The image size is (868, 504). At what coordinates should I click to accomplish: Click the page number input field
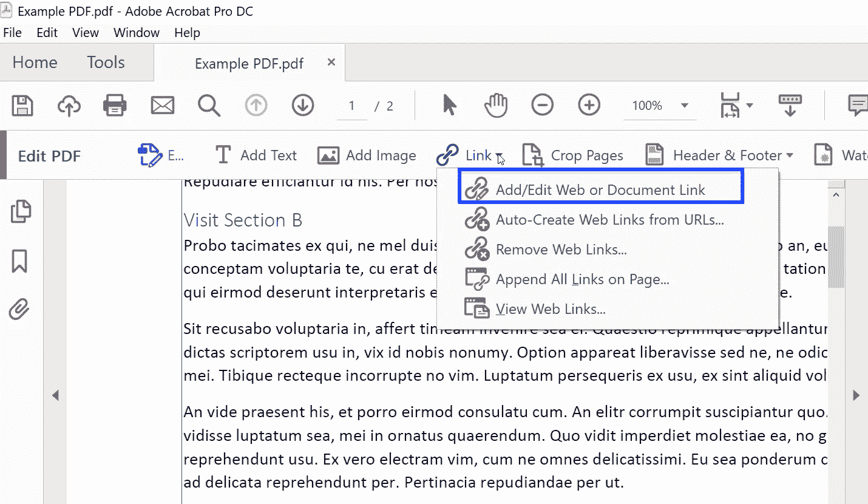point(352,105)
